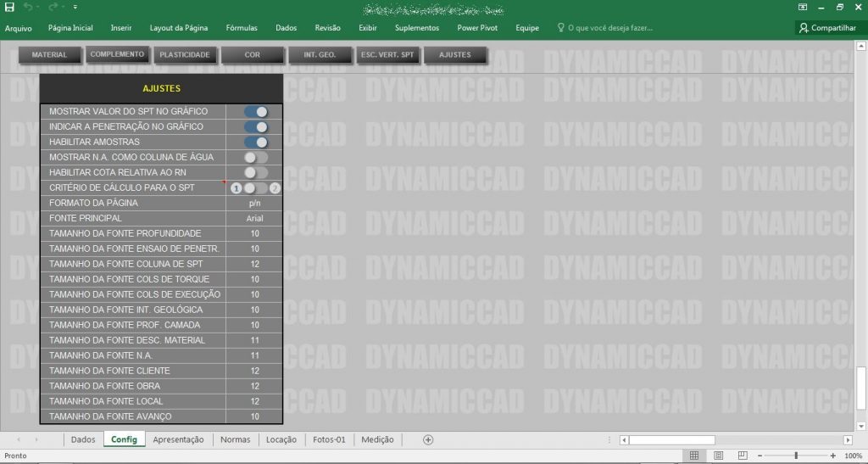Click the MATERIAL button
This screenshot has width=868, height=464.
pyautogui.click(x=49, y=55)
